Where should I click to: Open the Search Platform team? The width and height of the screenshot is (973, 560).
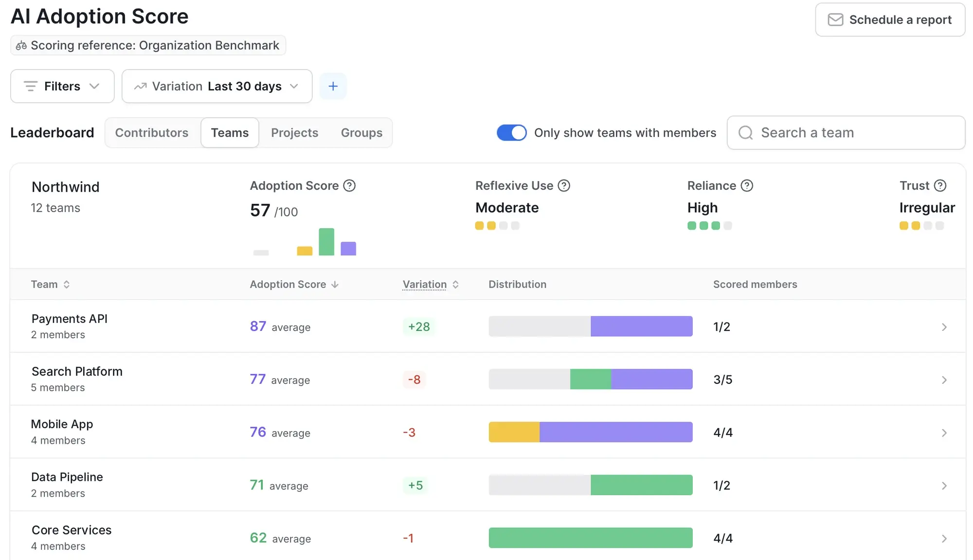pos(487,379)
